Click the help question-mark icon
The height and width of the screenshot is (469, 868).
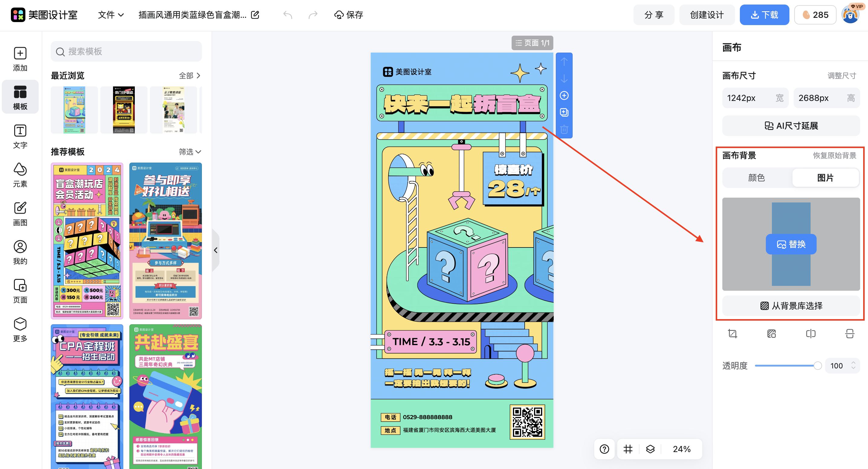coord(604,449)
